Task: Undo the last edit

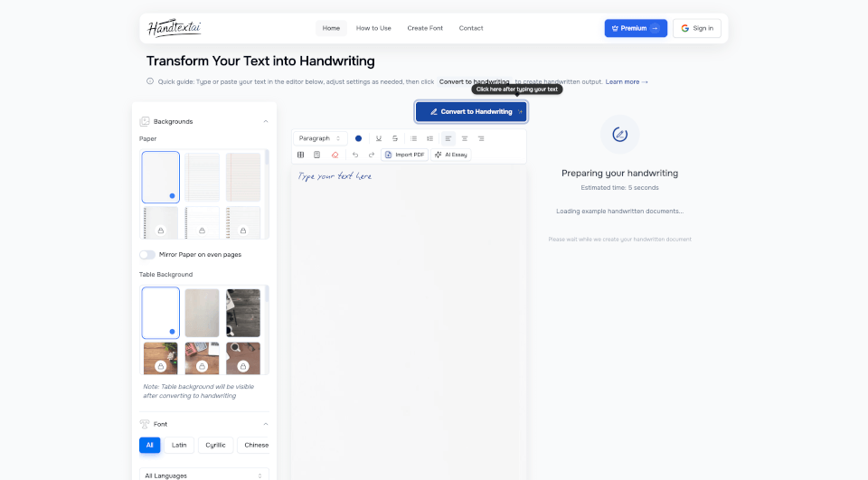Action: tap(355, 155)
